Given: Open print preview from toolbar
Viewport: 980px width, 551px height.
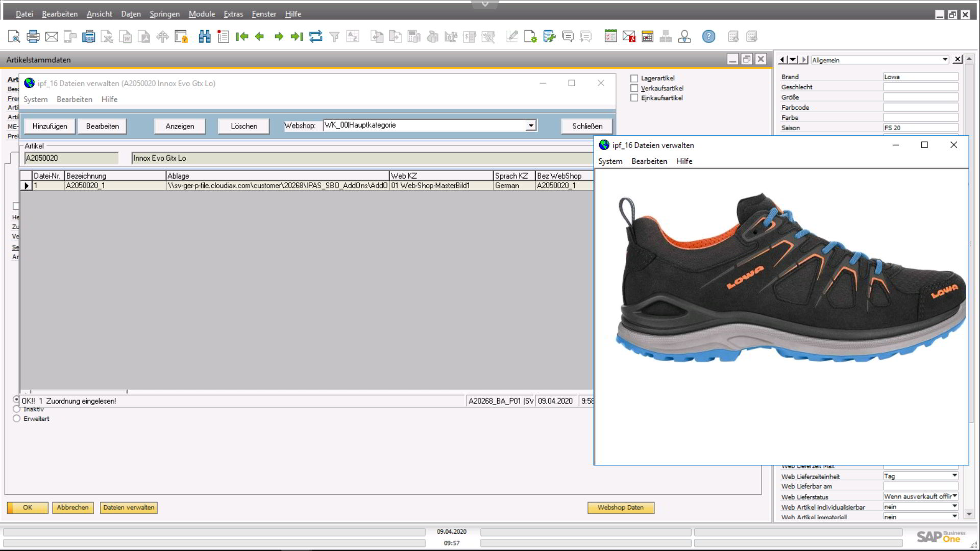Looking at the screenshot, I should click(x=14, y=37).
